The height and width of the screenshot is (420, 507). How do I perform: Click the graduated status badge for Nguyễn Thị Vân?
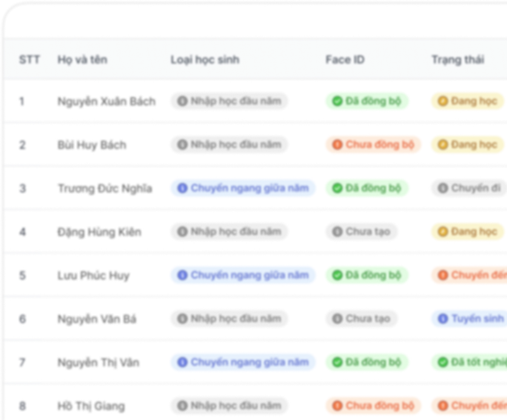tap(469, 362)
